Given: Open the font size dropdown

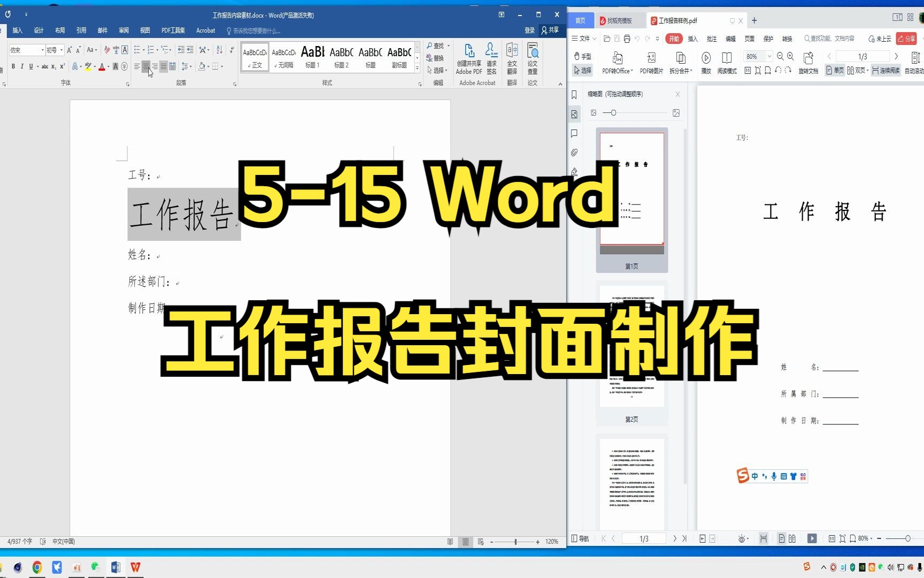Looking at the screenshot, I should click(61, 50).
